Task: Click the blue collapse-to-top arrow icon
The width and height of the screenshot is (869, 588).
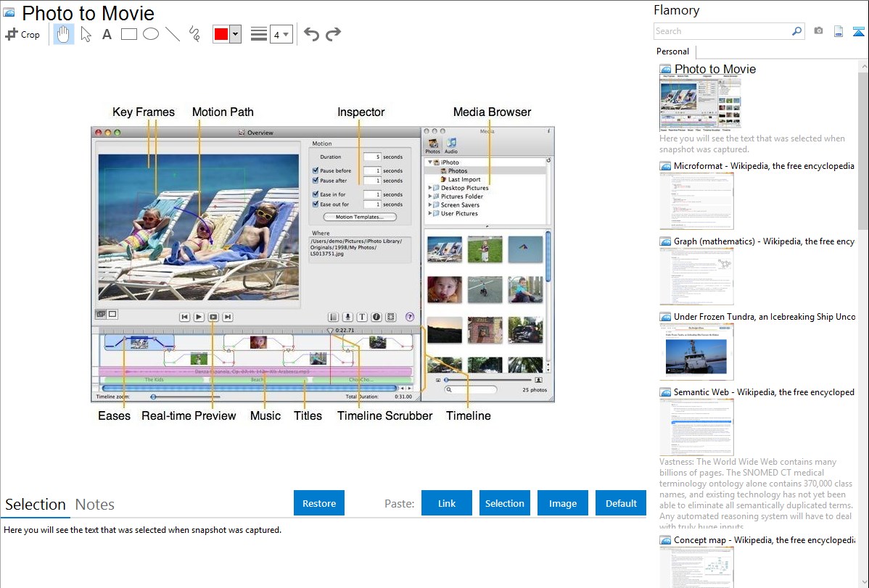Action: (x=858, y=31)
